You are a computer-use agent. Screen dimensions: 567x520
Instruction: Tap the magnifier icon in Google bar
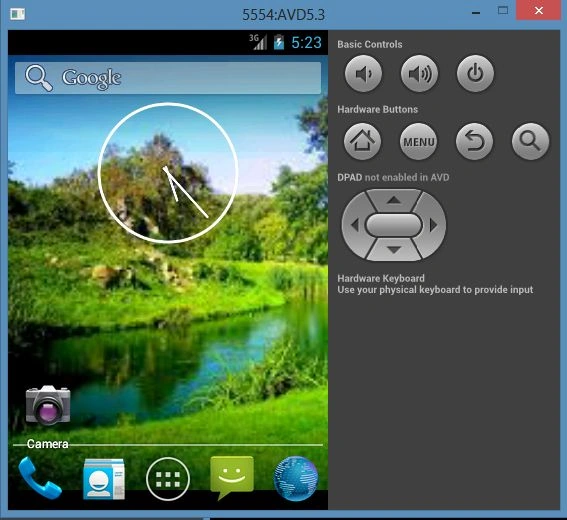point(39,78)
